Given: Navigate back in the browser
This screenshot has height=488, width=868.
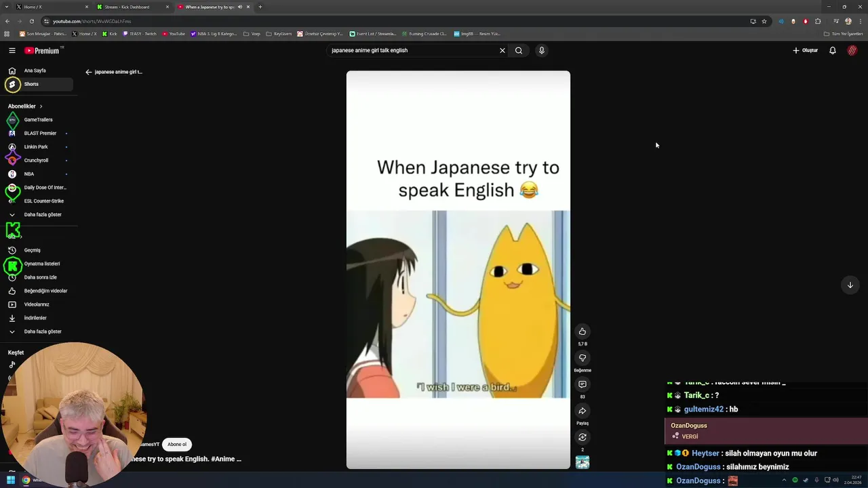Looking at the screenshot, I should (7, 21).
